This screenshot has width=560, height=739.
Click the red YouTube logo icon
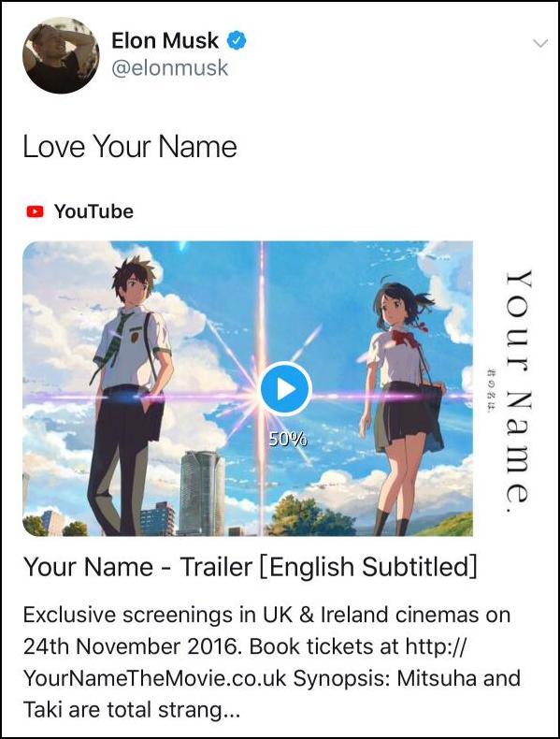pos(35,211)
